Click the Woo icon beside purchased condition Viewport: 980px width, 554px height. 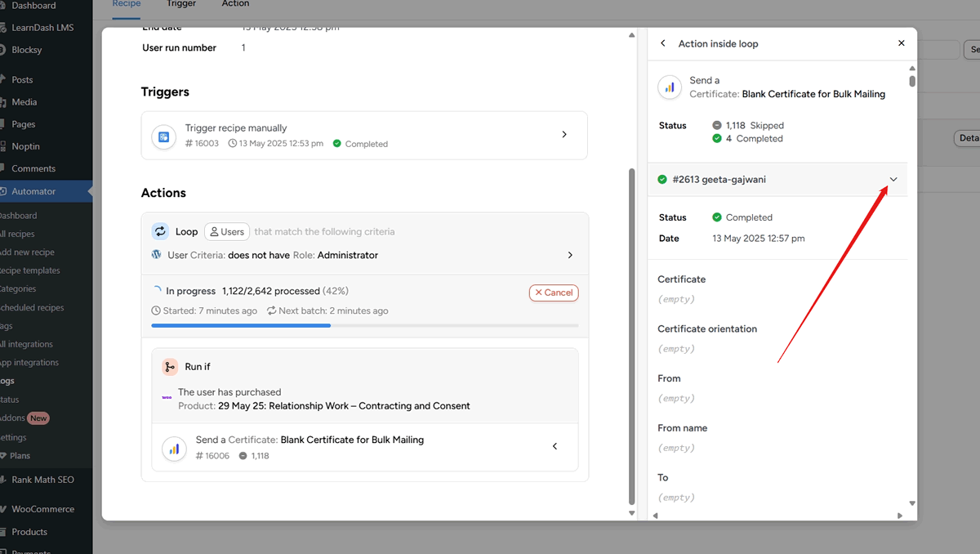[x=167, y=398]
